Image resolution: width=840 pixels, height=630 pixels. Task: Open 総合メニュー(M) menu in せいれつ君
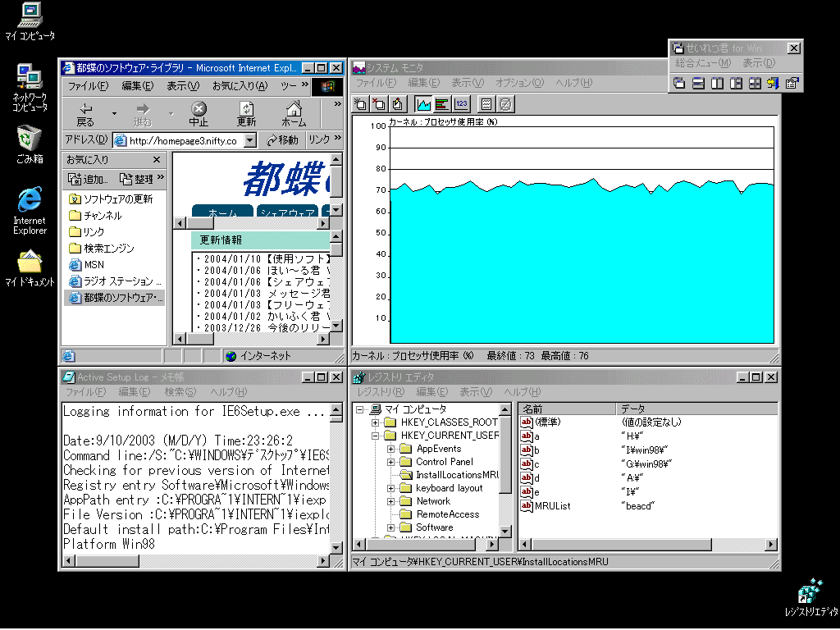point(703,63)
